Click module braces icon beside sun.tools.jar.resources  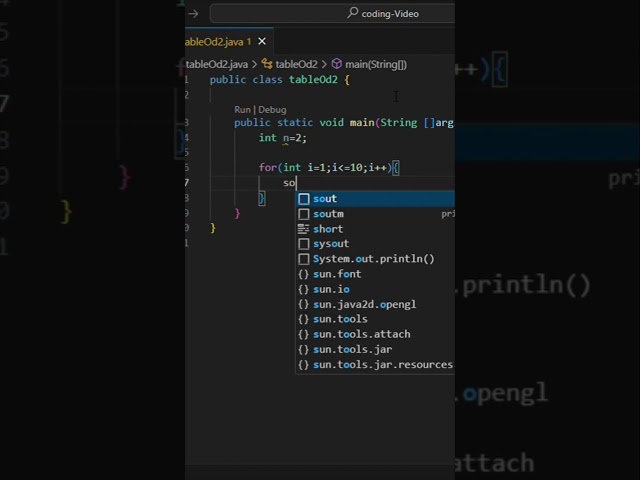click(303, 364)
